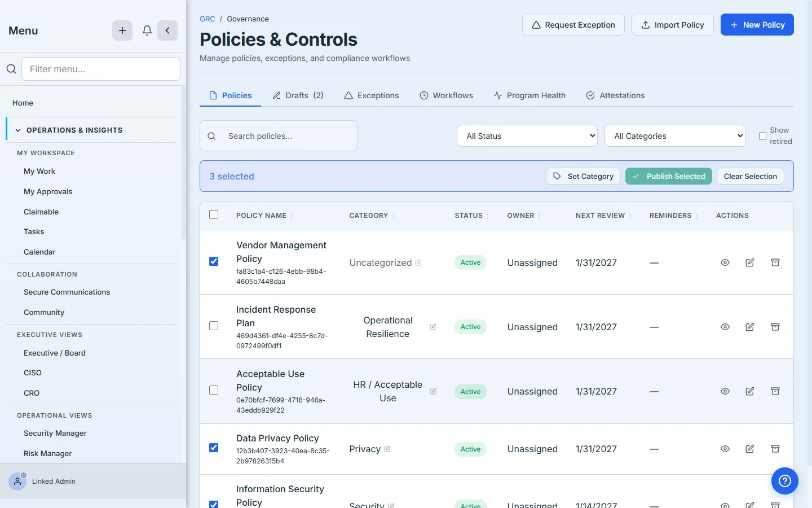
Task: Uncheck the Information Security Policy row checkbox
Action: coord(214,504)
